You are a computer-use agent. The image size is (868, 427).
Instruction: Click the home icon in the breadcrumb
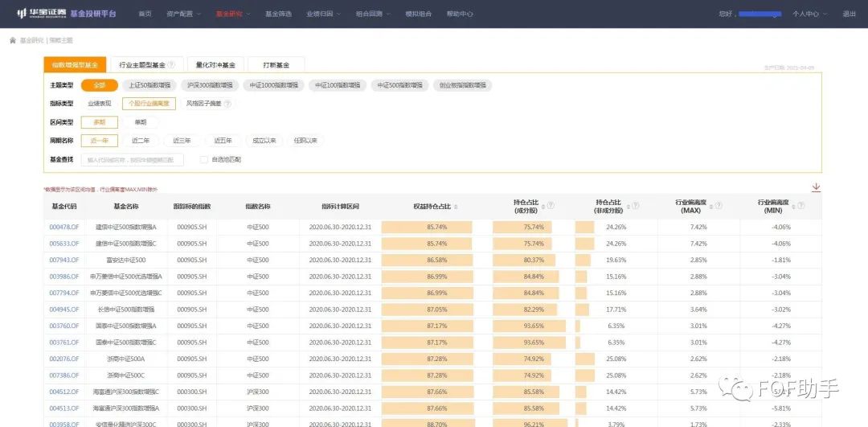pos(12,40)
